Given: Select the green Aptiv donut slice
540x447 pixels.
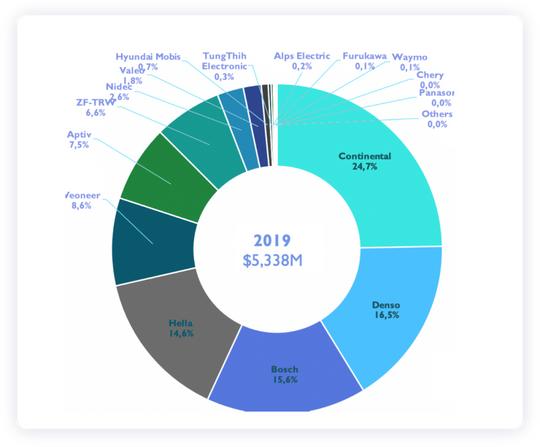Looking at the screenshot, I should [x=169, y=179].
